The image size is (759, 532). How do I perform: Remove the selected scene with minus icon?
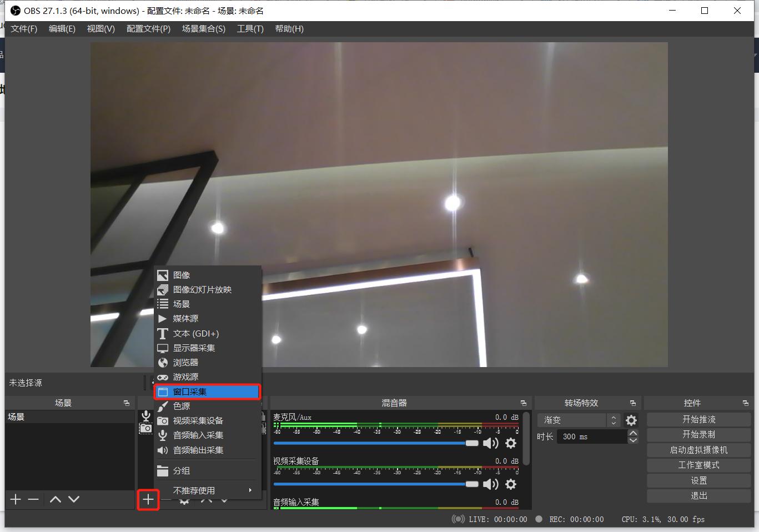pyautogui.click(x=33, y=499)
